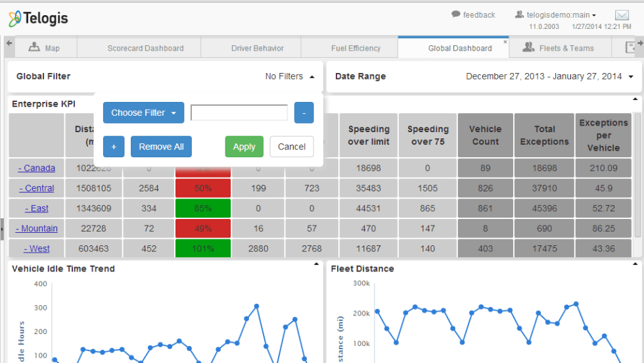Screen dimensions: 644x363
Task: Collapse the Fleet Distance panel arrow
Action: [635, 264]
